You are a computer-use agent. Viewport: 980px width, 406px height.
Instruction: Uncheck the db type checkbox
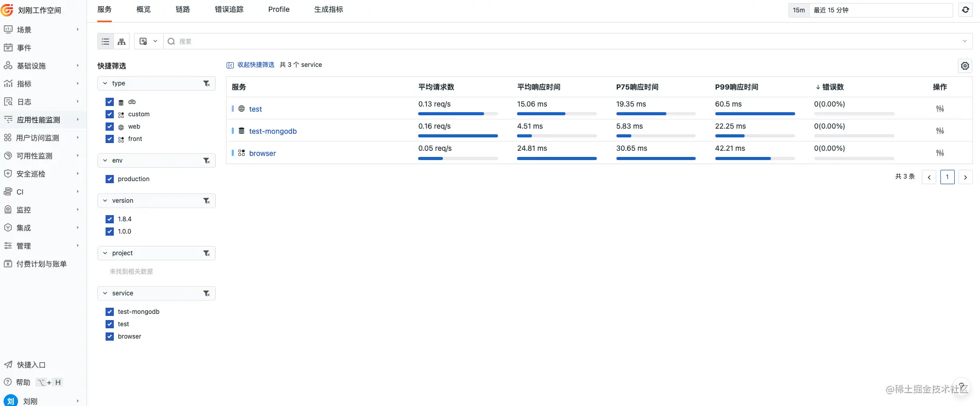point(109,102)
